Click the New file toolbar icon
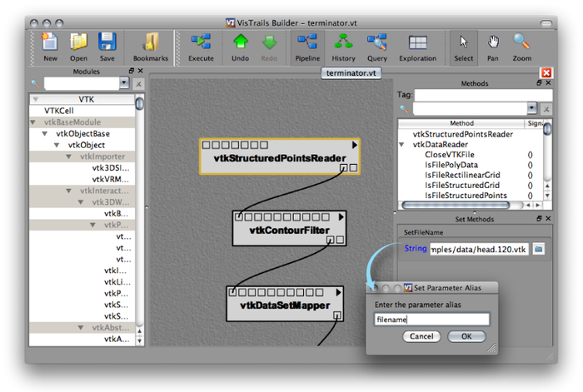The image size is (583, 392). (50, 43)
